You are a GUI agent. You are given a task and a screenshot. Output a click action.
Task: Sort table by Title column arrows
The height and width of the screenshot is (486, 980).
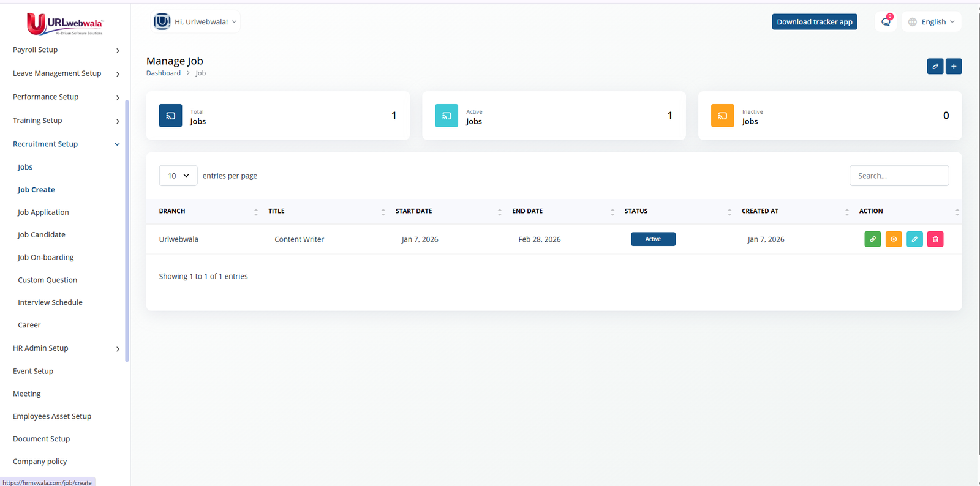pyautogui.click(x=383, y=212)
